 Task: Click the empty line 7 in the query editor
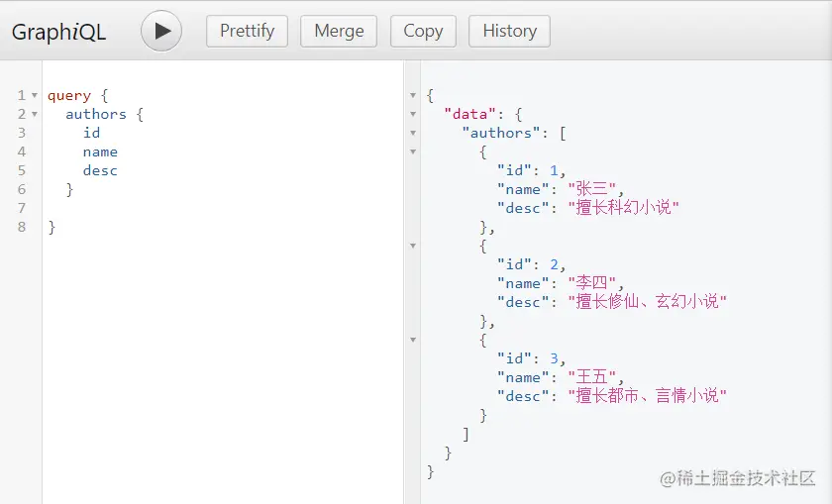[x=149, y=208]
